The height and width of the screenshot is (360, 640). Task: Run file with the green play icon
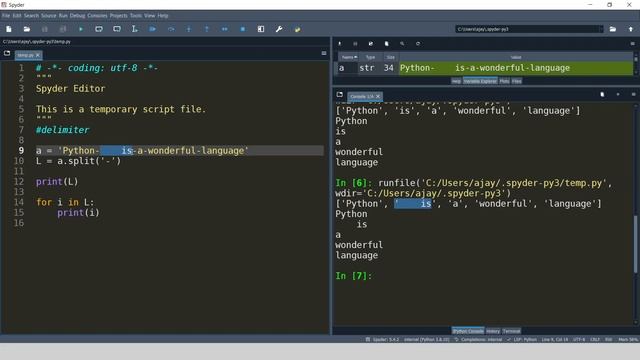click(81, 29)
